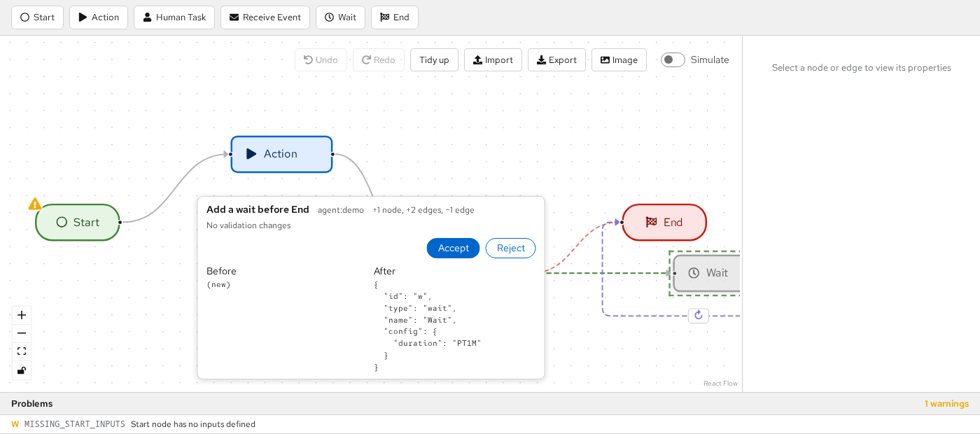Toggle the canvas interactivity lock
980x434 pixels.
(x=22, y=370)
